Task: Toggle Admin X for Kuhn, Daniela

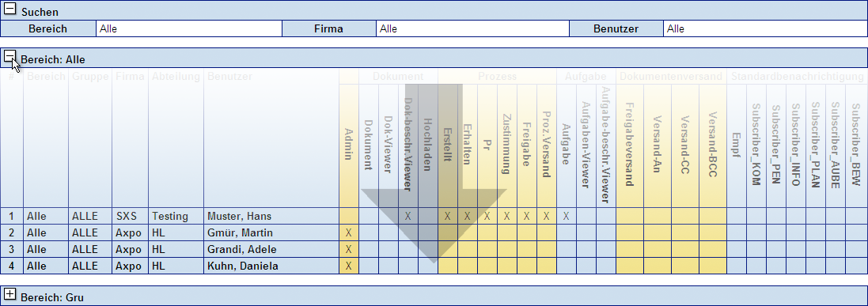Action: [349, 266]
